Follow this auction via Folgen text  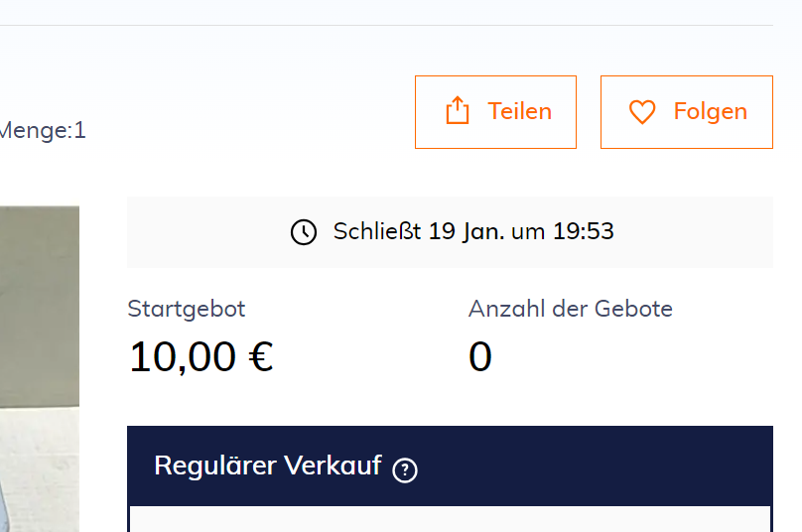[711, 112]
